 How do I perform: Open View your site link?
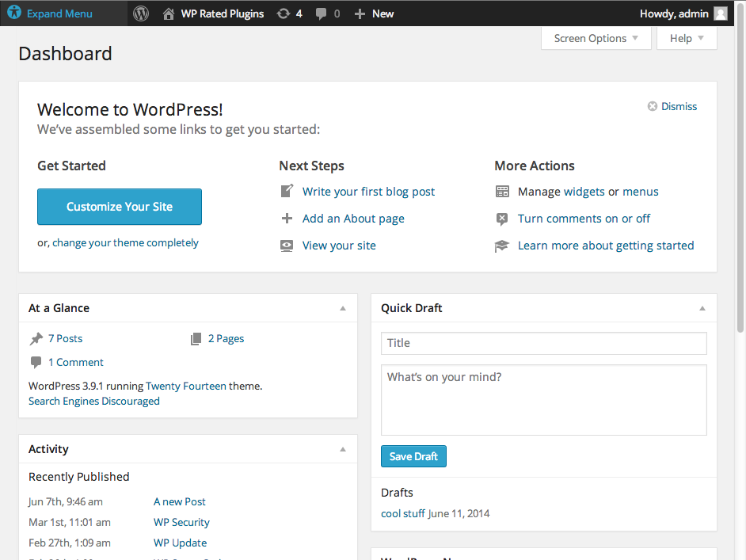click(x=339, y=246)
